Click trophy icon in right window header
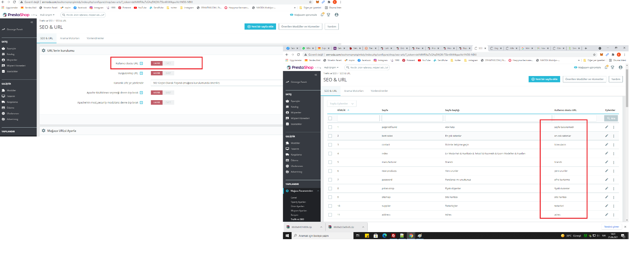The height and width of the screenshot is (278, 644). click(612, 67)
